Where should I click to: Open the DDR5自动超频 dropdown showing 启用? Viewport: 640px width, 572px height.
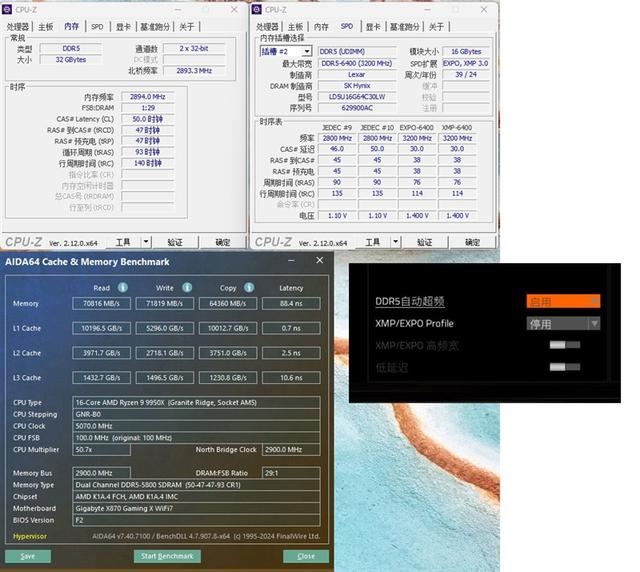[x=563, y=301]
